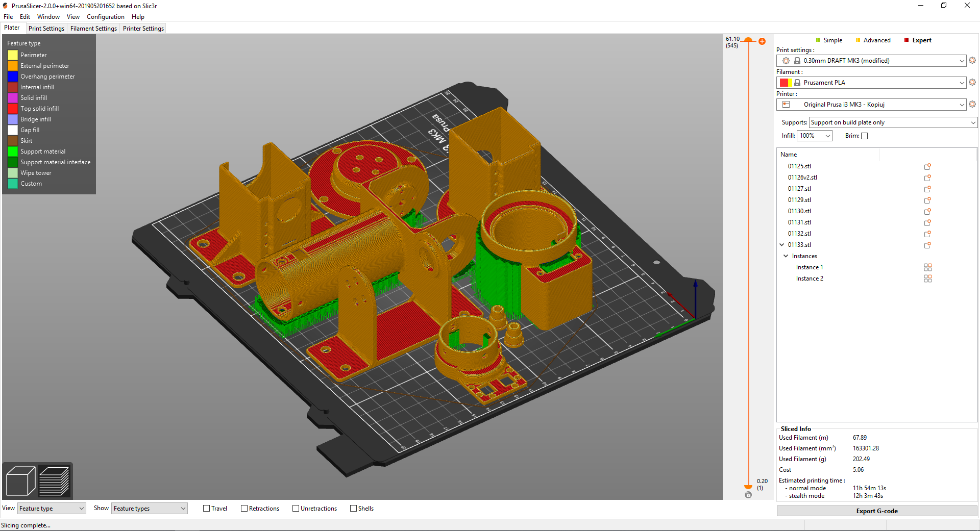Screen dimensions: 980x531
Task: Open the View menu in the menu bar
Action: [73, 17]
